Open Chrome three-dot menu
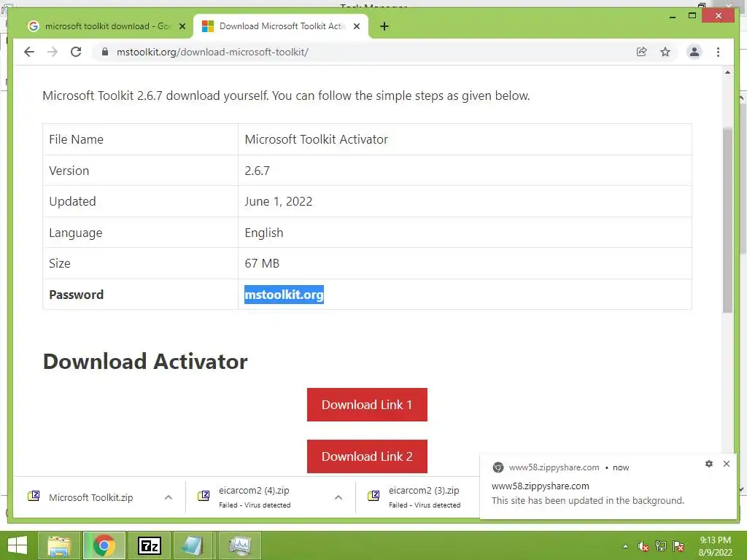 point(718,52)
